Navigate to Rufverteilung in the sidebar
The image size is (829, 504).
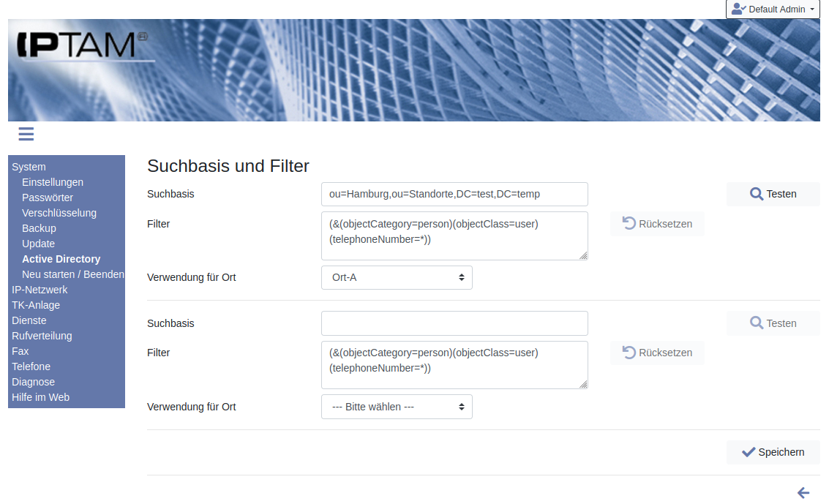tap(42, 336)
